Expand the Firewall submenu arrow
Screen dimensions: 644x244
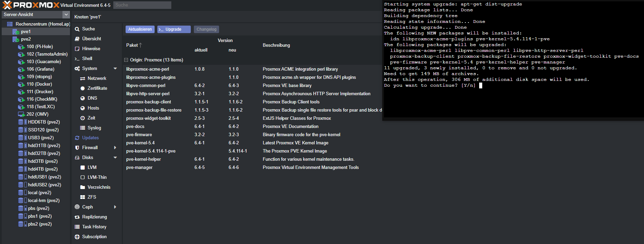[115, 148]
